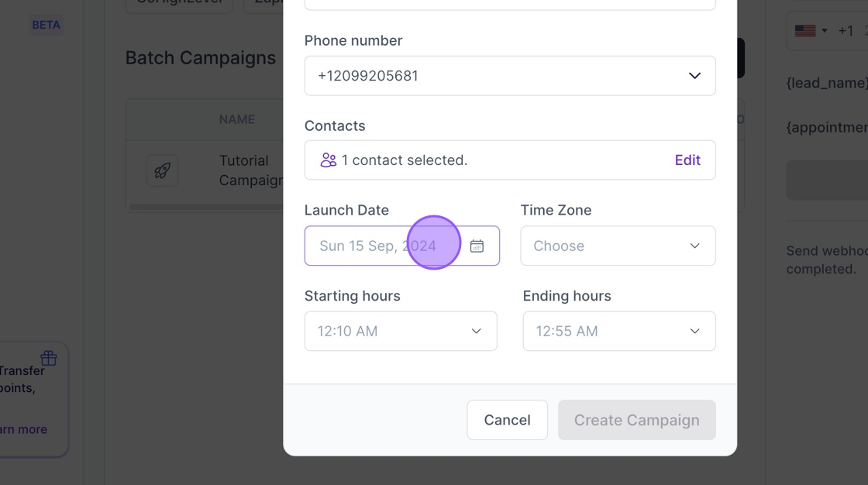Click the rocket icon beside Tutorial Campaign
The image size is (868, 485).
(162, 170)
